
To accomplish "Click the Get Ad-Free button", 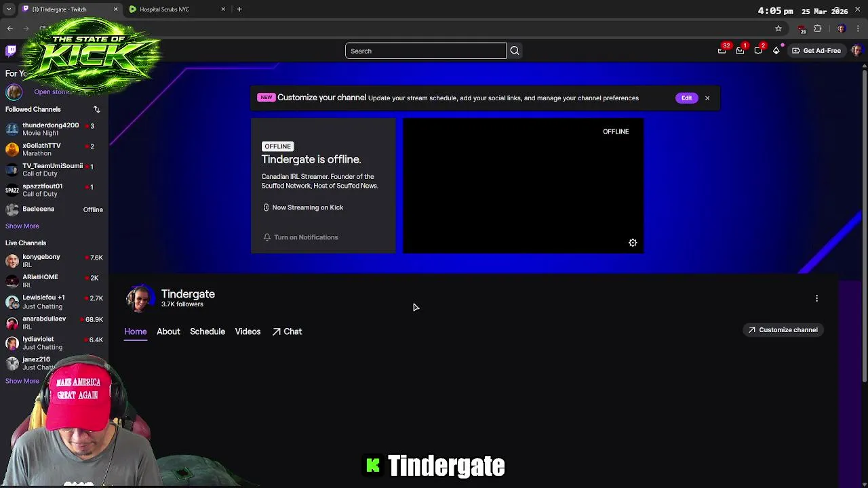I will [x=816, y=50].
